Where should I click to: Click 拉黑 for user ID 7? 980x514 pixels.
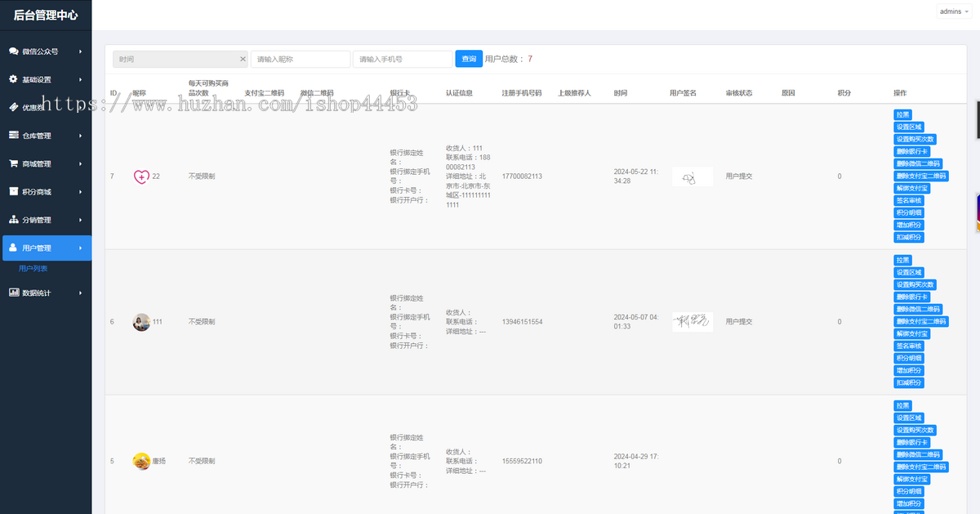click(x=902, y=114)
